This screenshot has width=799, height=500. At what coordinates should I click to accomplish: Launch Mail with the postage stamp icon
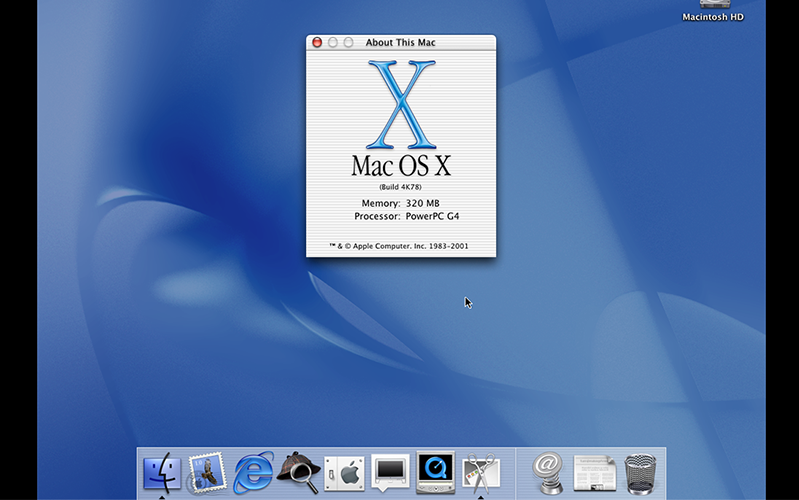click(207, 473)
